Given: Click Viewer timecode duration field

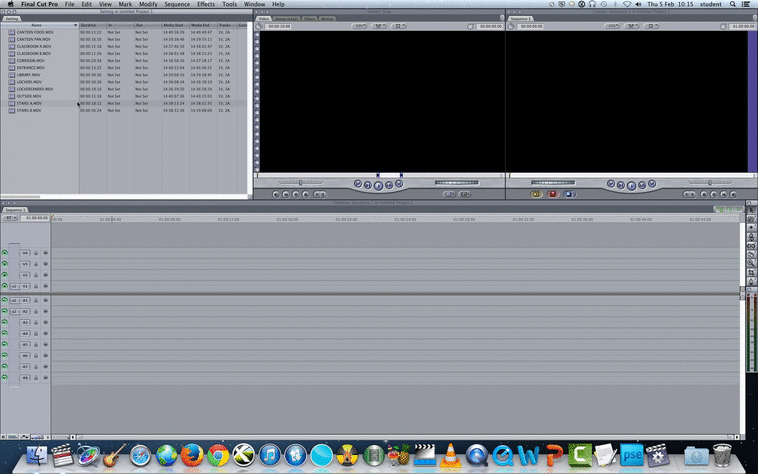Looking at the screenshot, I should (279, 26).
